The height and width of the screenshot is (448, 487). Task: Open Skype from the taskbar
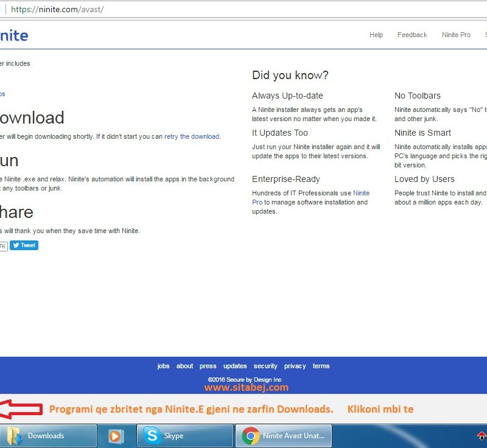(185, 436)
